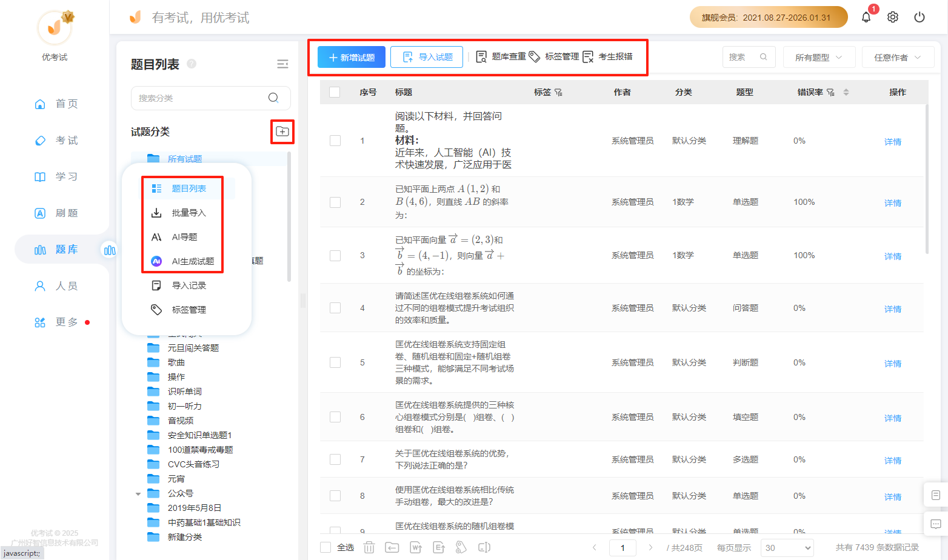Open 更多 in sidebar

pos(56,322)
